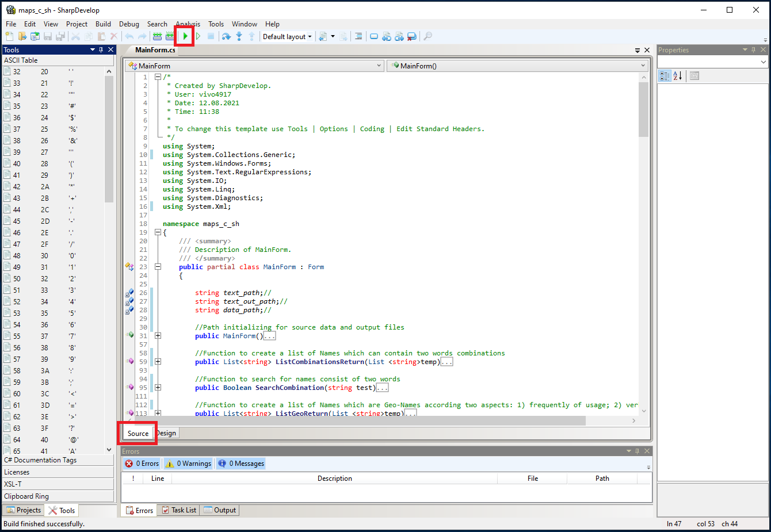Close the Errors panel with its X
This screenshot has width=771, height=532.
pos(647,451)
